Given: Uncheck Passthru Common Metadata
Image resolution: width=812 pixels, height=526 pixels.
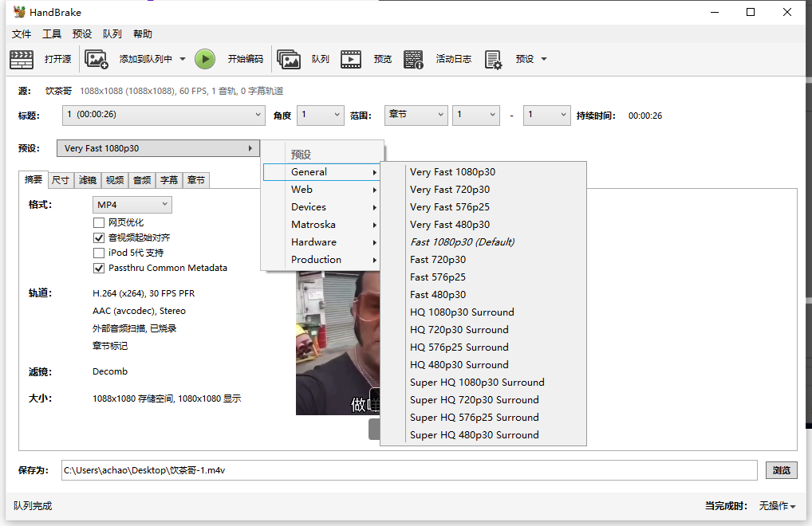Looking at the screenshot, I should coord(99,268).
